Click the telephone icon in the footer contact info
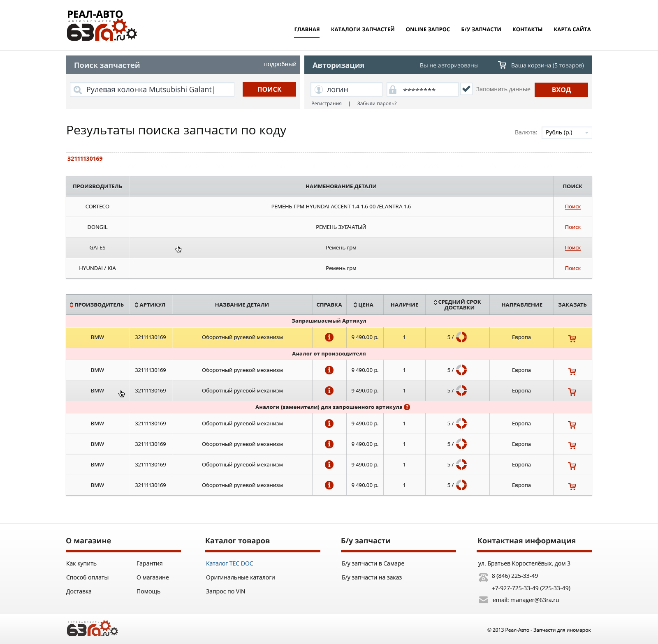 [x=483, y=577]
